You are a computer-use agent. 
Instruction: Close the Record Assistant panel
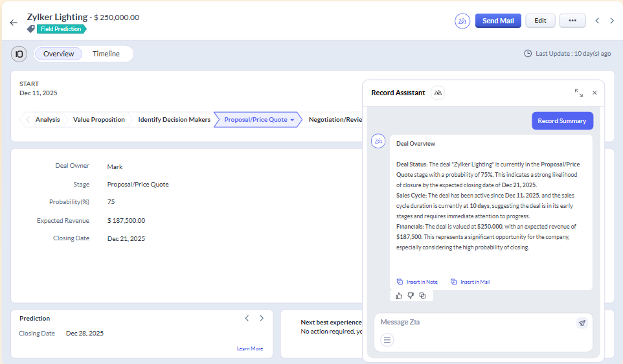[595, 93]
